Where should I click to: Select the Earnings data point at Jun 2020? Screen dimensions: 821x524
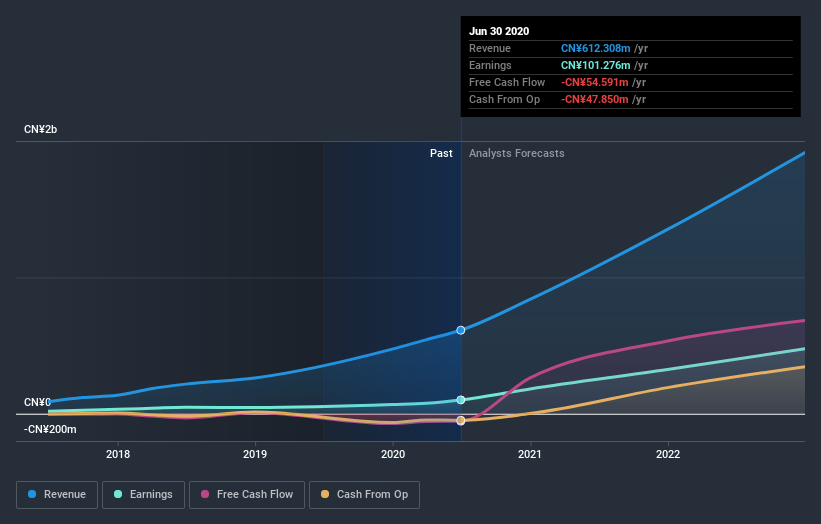click(x=461, y=400)
